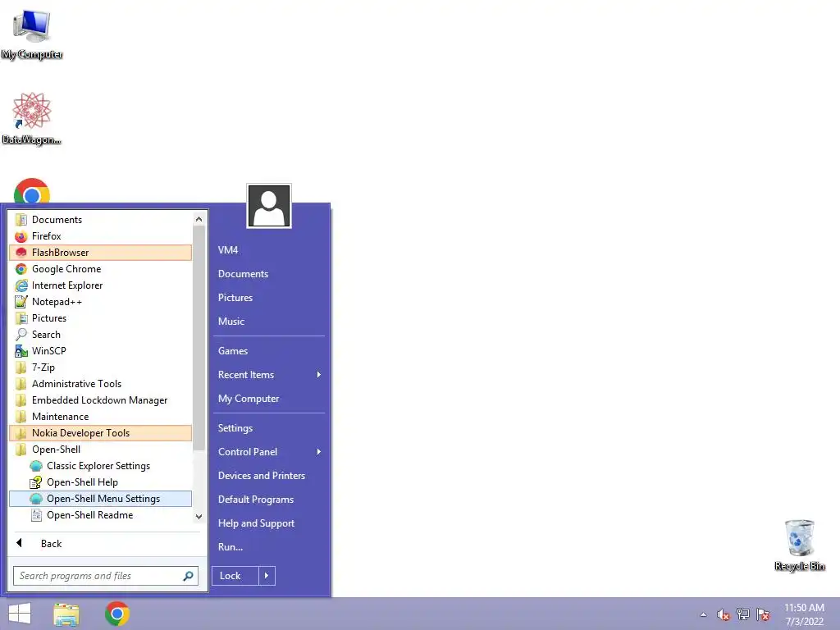Expand the Maintenance folder

coord(100,416)
